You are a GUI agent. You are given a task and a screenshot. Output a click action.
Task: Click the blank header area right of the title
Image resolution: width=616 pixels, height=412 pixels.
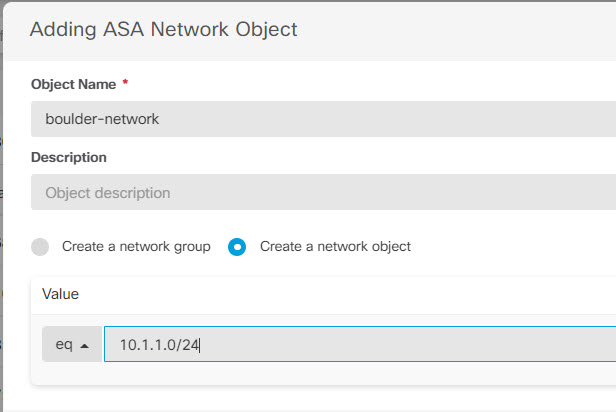[460, 29]
